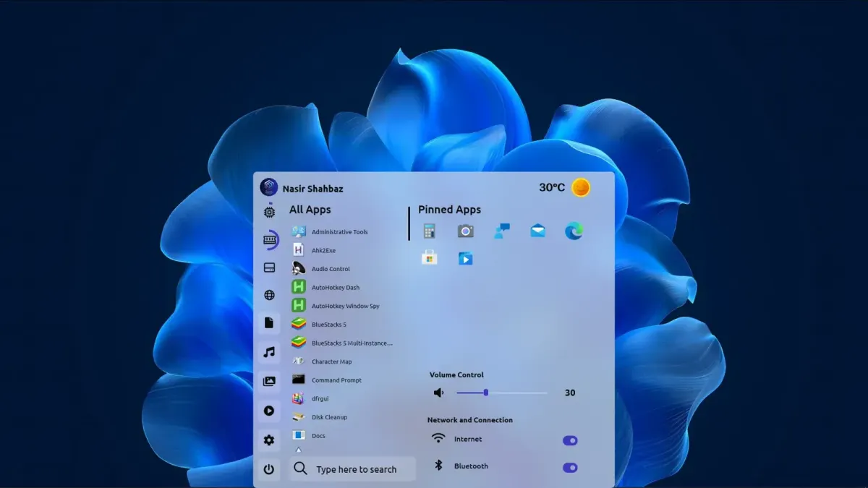Open the globe network icon in sidebar

coord(269,295)
